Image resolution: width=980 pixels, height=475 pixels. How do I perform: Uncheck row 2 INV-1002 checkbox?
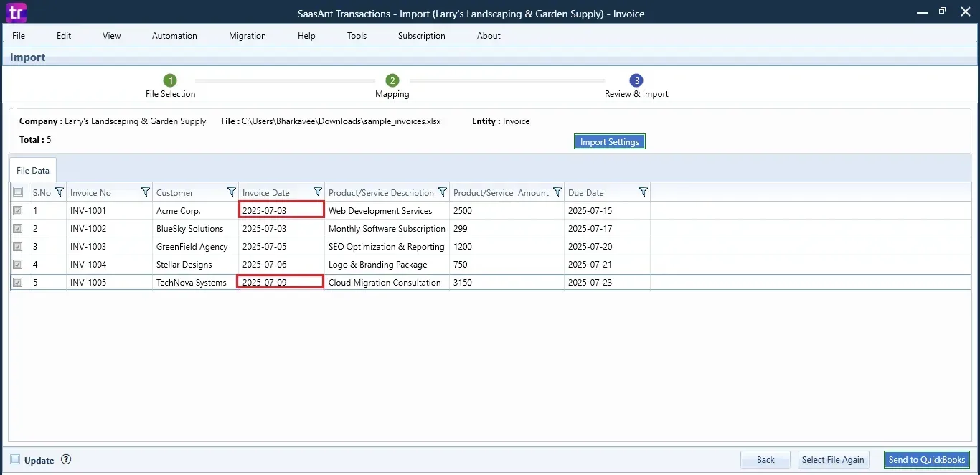18,229
